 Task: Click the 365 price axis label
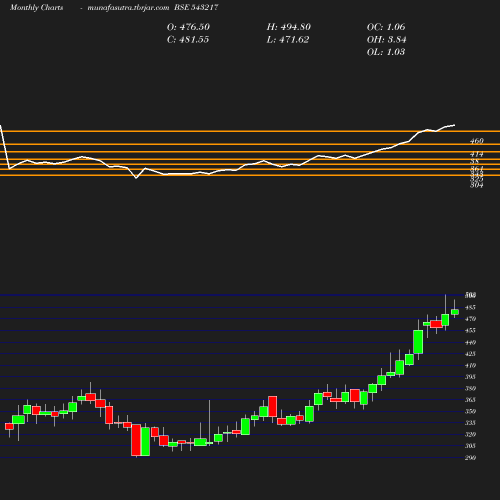click(470, 400)
